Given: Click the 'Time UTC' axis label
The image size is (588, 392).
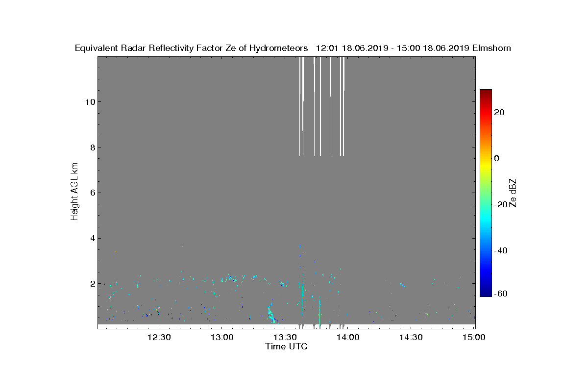Looking at the screenshot, I should pyautogui.click(x=286, y=346).
